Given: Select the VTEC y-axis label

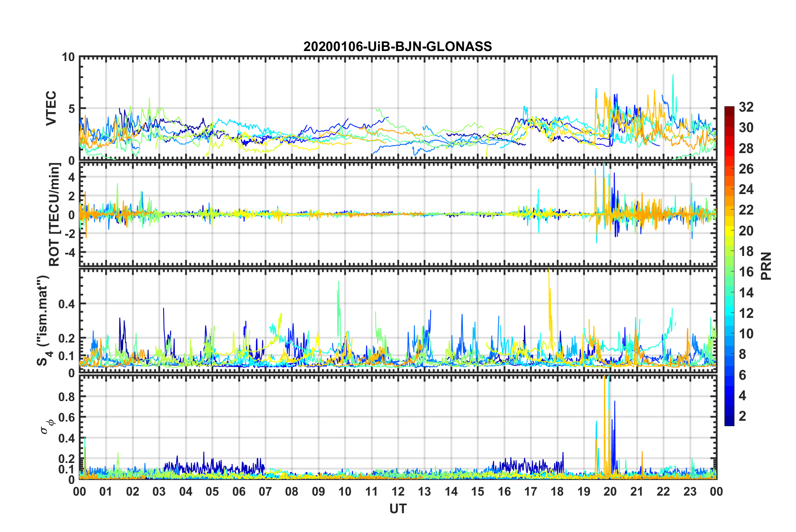Looking at the screenshot, I should (x=51, y=108).
